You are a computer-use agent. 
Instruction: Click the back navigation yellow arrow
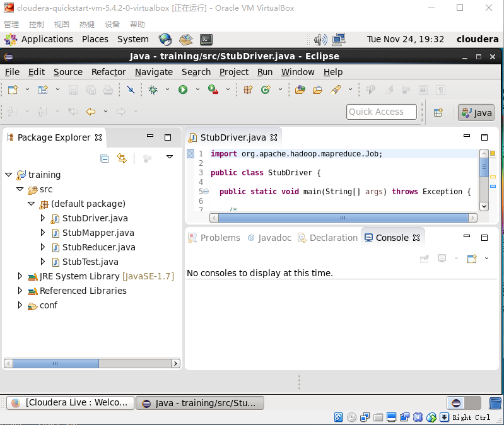pos(91,112)
